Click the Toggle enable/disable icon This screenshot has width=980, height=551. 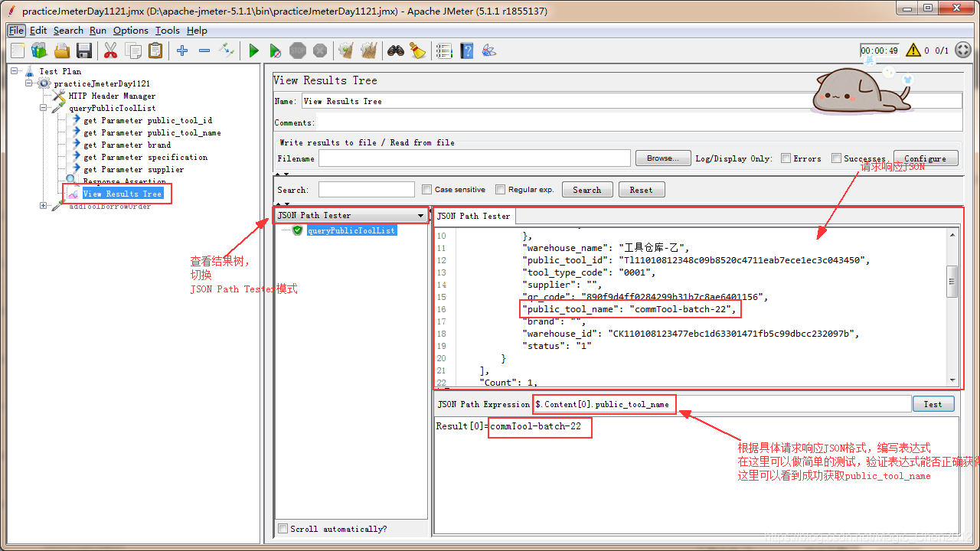click(x=227, y=51)
